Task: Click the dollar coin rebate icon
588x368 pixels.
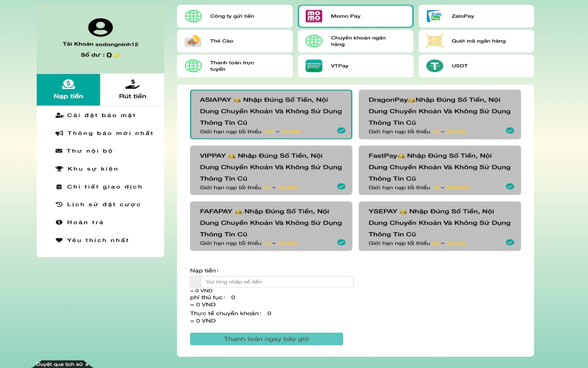Action: tap(59, 222)
